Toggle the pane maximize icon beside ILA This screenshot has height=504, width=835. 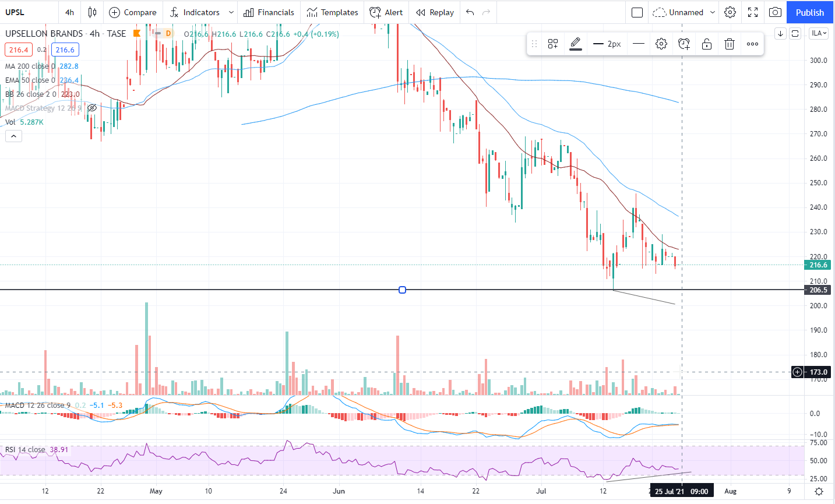[795, 34]
